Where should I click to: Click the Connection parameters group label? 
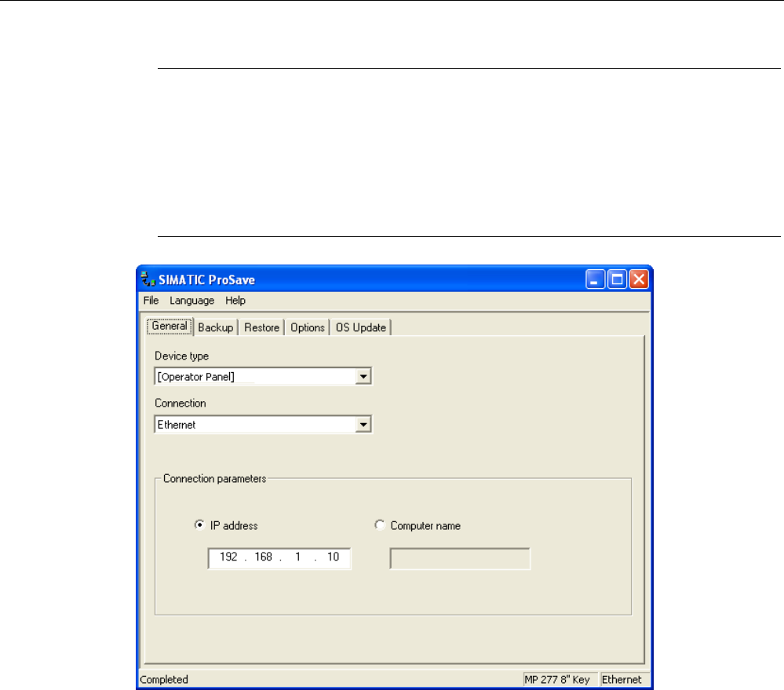(x=214, y=479)
